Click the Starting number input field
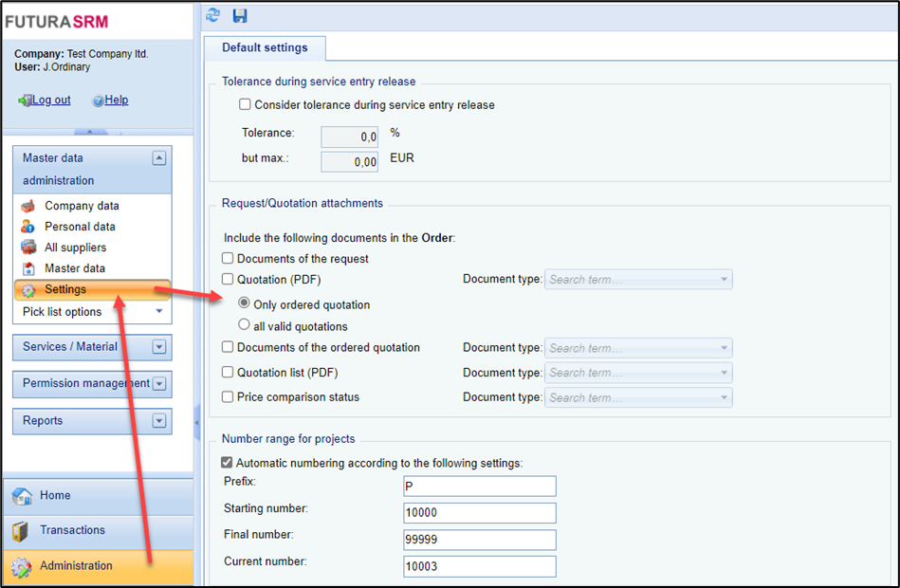Screen dimensions: 900x588 click(x=479, y=513)
